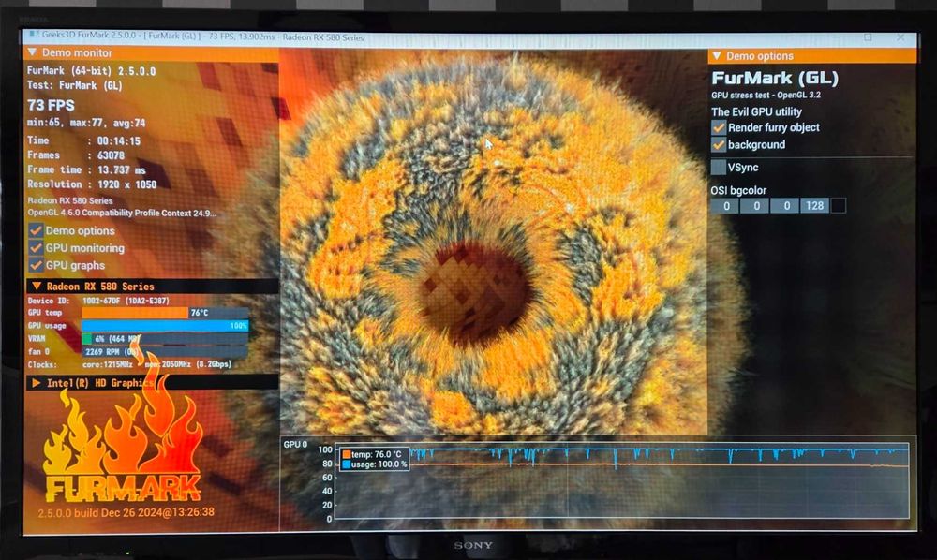Click the usage 100.0 % blue legend square

pos(346,464)
